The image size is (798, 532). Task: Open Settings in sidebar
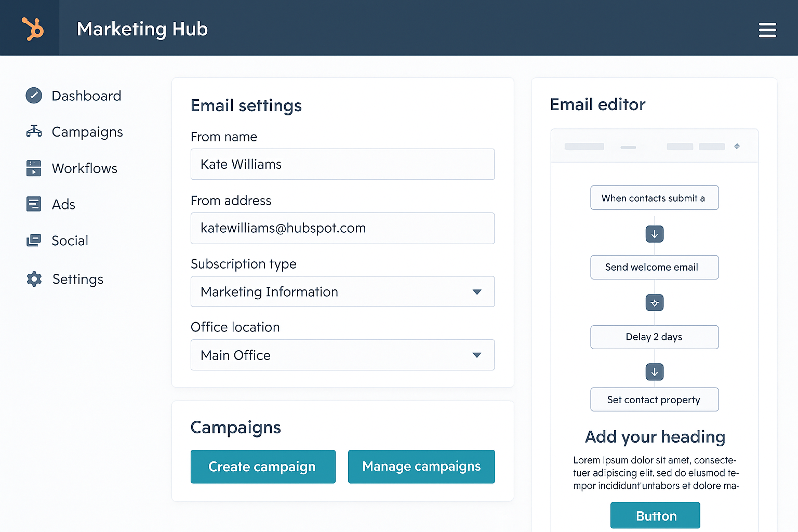(x=65, y=279)
